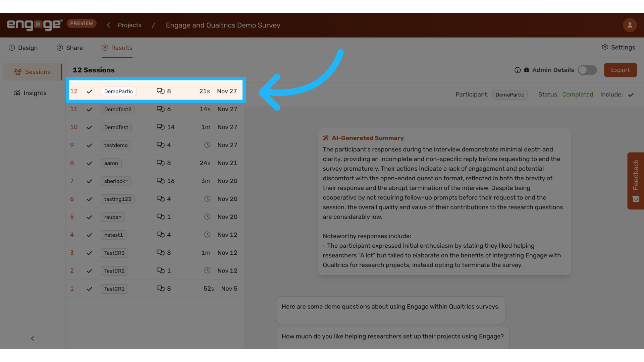644x362 pixels.
Task: Click the clock icon in TestCR2 row
Action: coord(207,270)
